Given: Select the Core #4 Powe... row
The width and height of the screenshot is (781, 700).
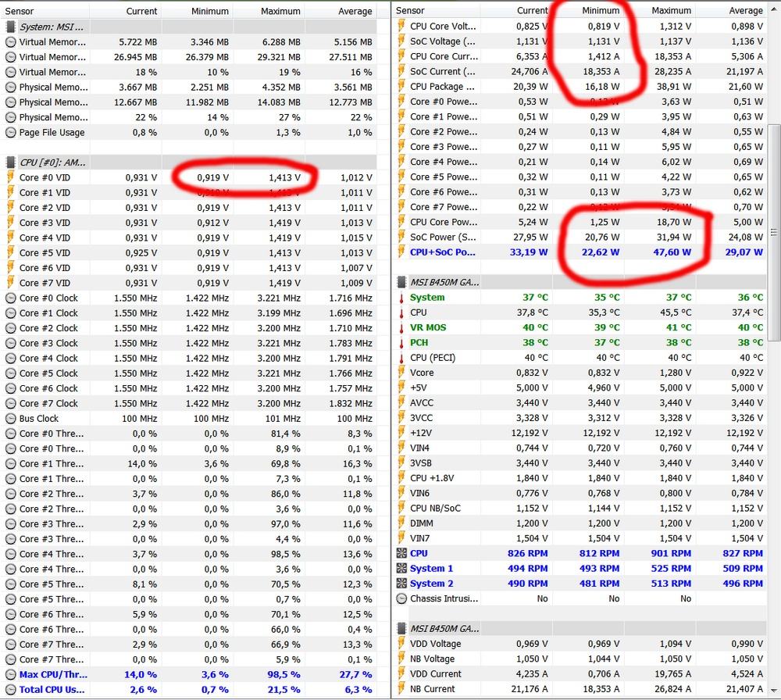Looking at the screenshot, I should tap(580, 162).
